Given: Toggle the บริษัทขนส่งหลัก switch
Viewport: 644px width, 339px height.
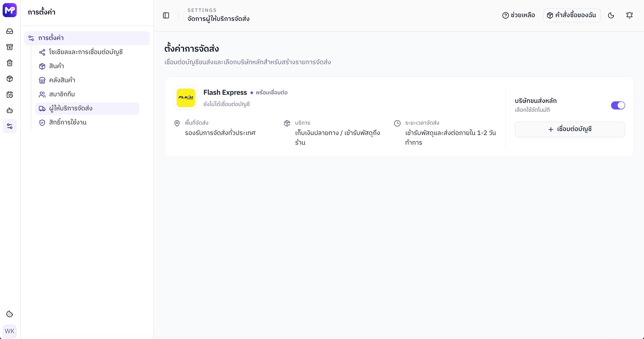Looking at the screenshot, I should [x=618, y=105].
